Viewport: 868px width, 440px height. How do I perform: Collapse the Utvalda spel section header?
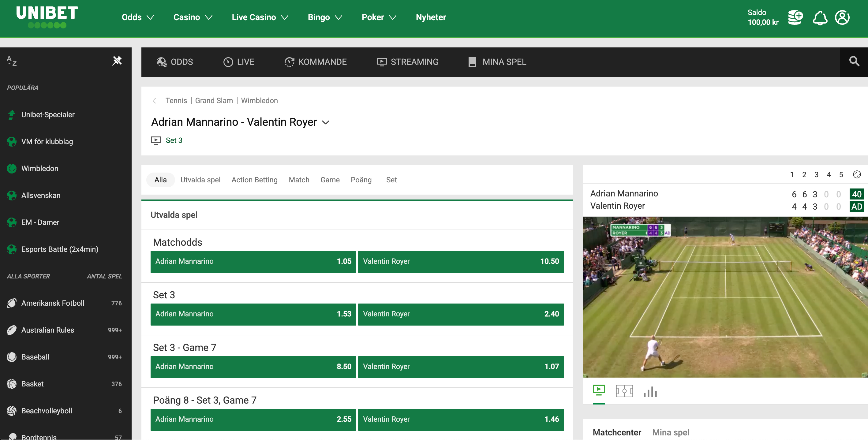point(357,215)
